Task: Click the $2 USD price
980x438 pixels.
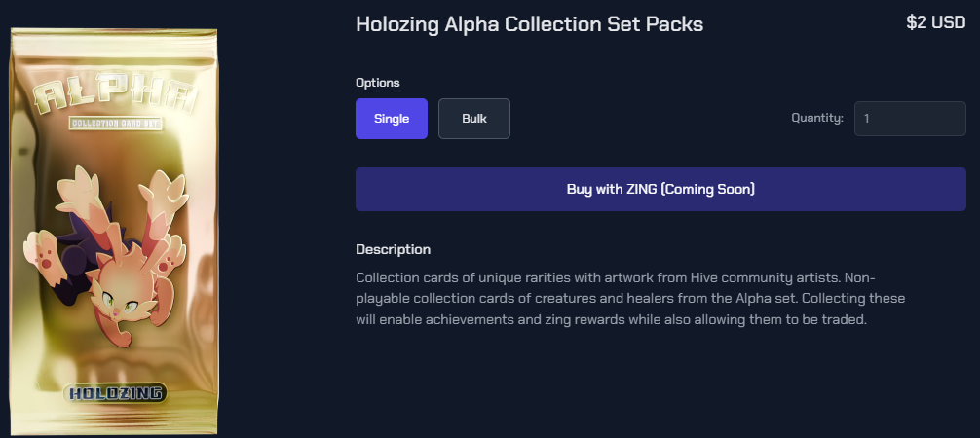Action: click(935, 22)
